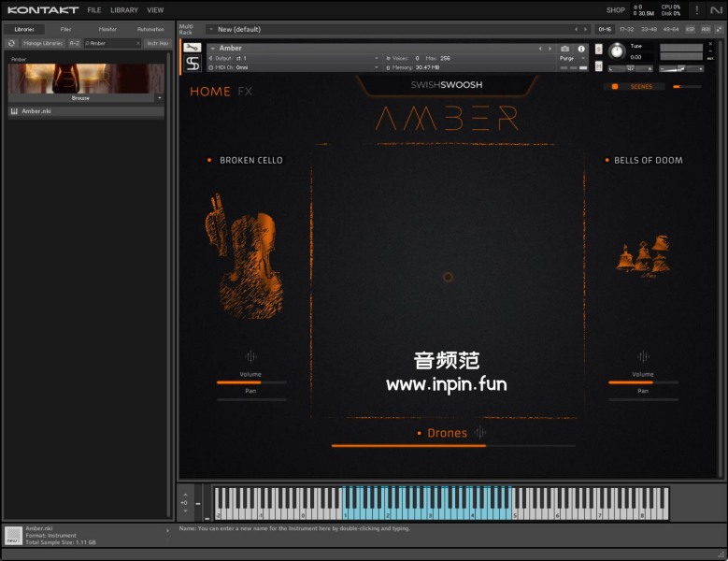Screen dimensions: 728x561
Task: Switch to the Automation tab
Action: [150, 29]
